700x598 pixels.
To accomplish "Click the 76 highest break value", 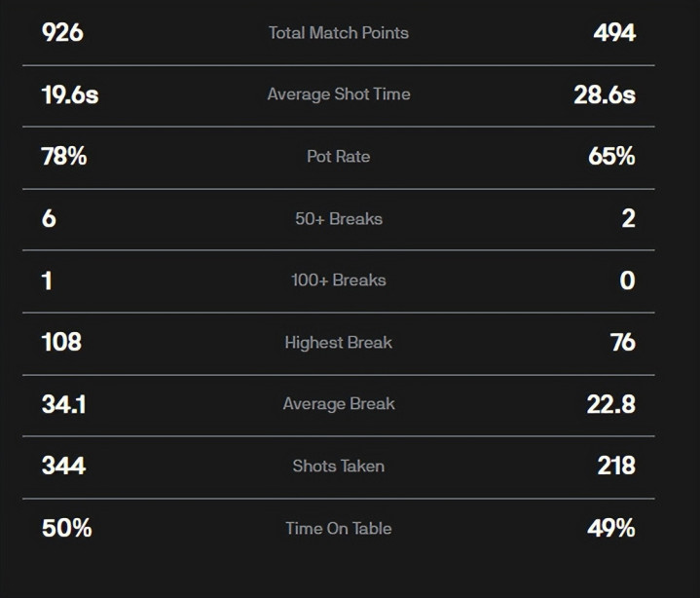I will pos(622,342).
